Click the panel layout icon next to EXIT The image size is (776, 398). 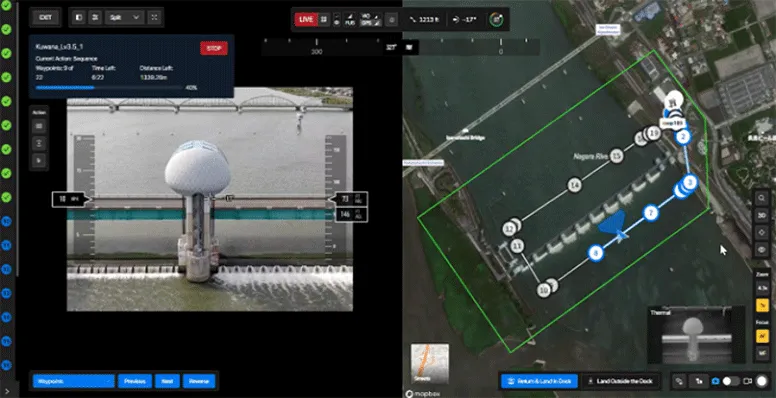tap(79, 17)
